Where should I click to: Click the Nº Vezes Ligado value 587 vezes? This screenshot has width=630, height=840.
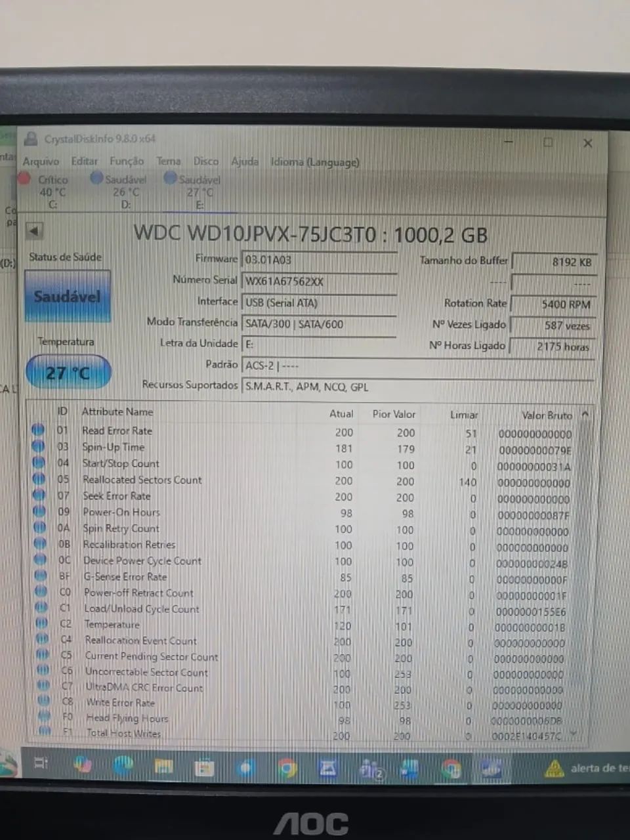point(553,325)
